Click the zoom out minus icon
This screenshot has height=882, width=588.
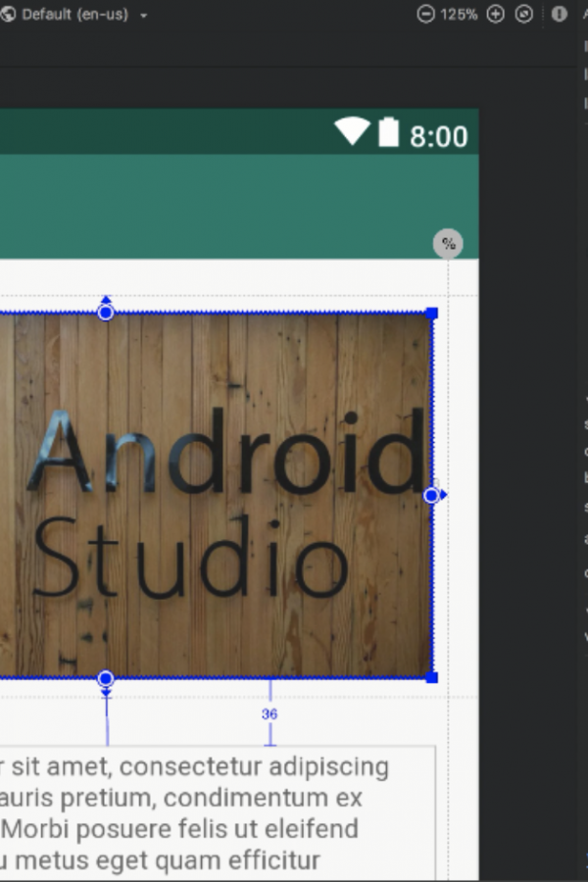(x=426, y=14)
